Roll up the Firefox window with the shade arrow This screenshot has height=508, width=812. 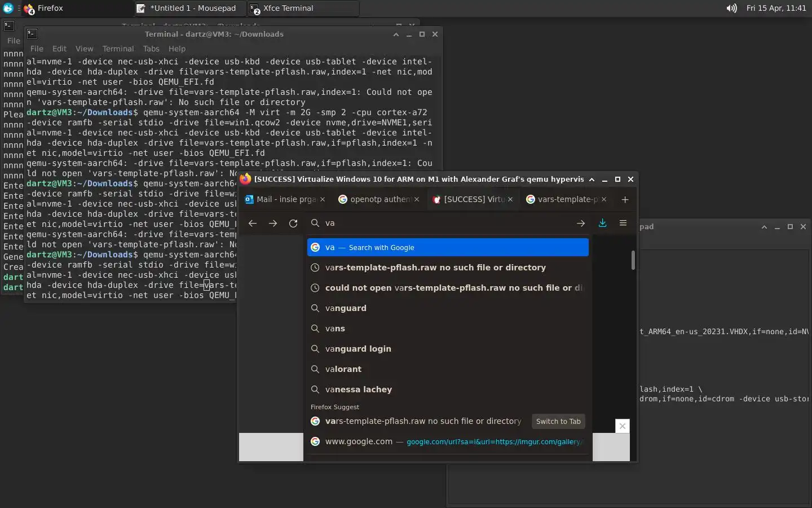click(592, 179)
